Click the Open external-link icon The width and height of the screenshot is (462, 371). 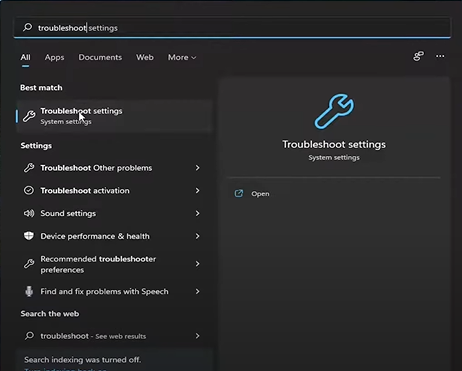(239, 193)
